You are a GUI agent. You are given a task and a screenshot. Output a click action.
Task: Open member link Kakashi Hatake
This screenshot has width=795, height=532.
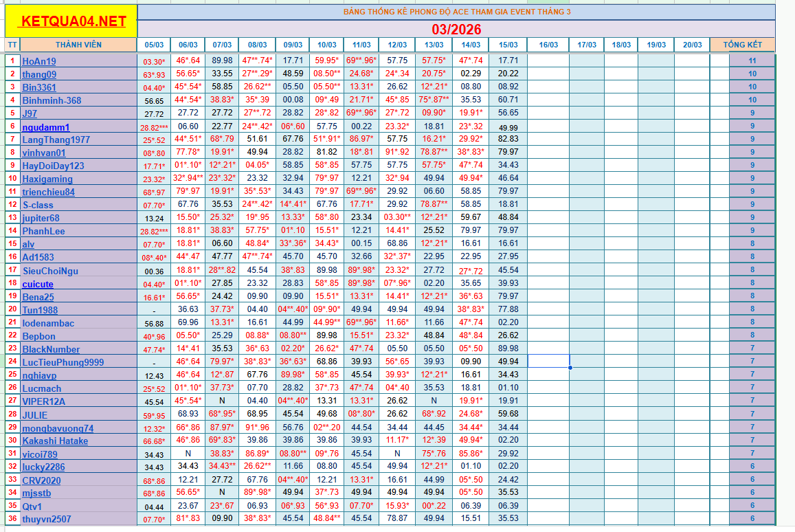click(55, 441)
